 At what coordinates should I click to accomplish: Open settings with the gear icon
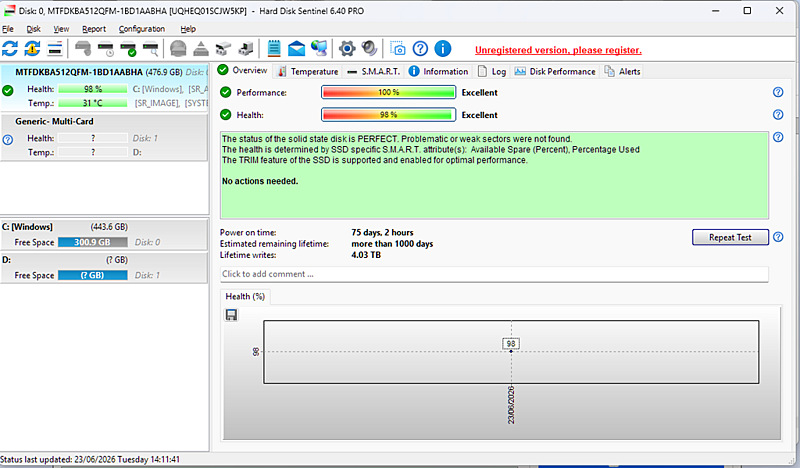pos(347,49)
